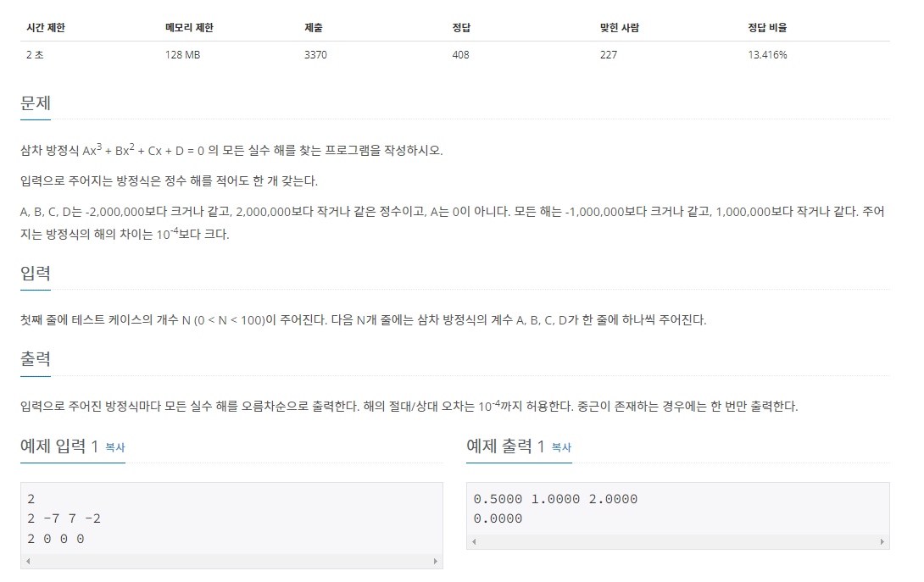Copy sample output 1 via 복사 link
The image size is (924, 582).
561,447
